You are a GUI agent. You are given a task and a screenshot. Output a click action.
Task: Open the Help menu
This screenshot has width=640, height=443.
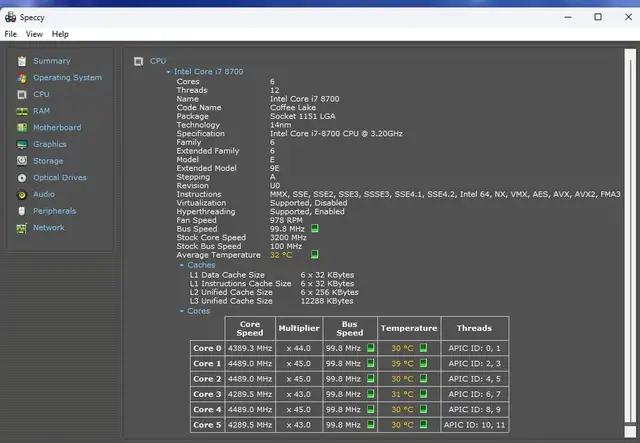click(60, 34)
